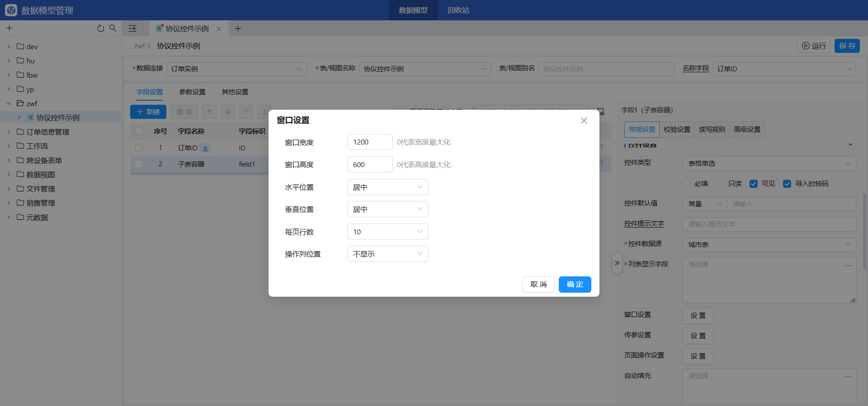Click ellipsis in 列表显示字段 box
This screenshot has width=868, height=406.
click(x=848, y=265)
